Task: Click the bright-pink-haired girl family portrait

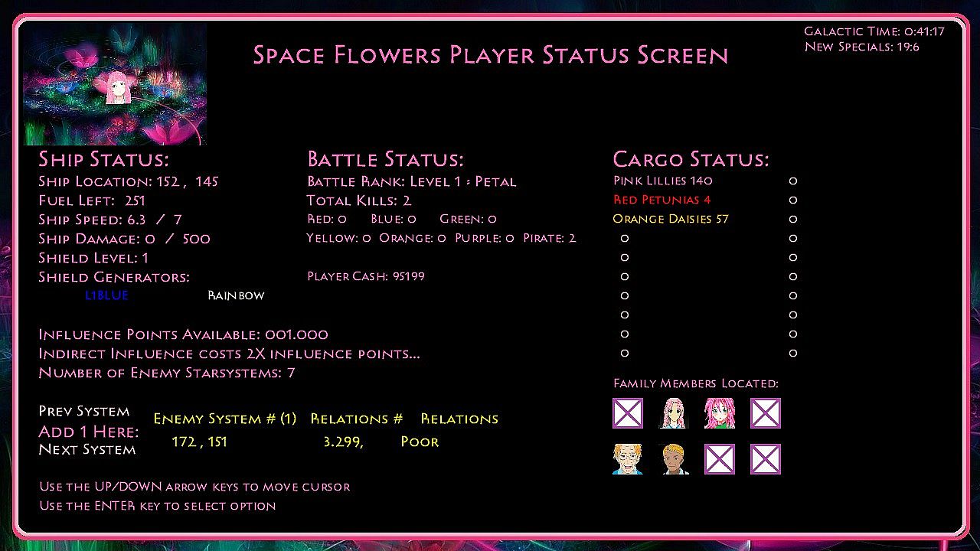Action: pos(720,413)
